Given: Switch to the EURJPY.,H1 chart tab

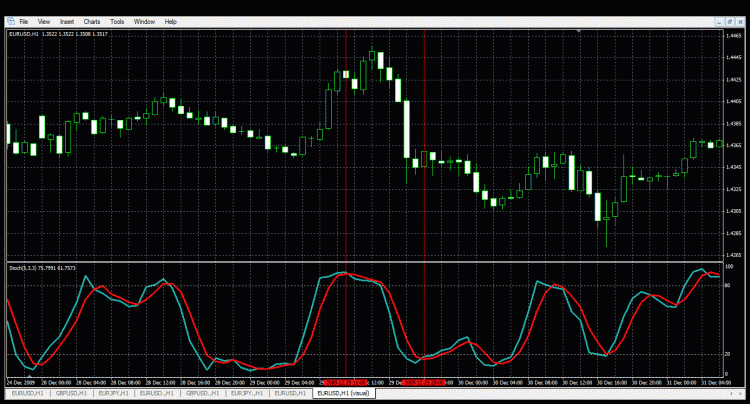Looking at the screenshot, I should tap(247, 393).
